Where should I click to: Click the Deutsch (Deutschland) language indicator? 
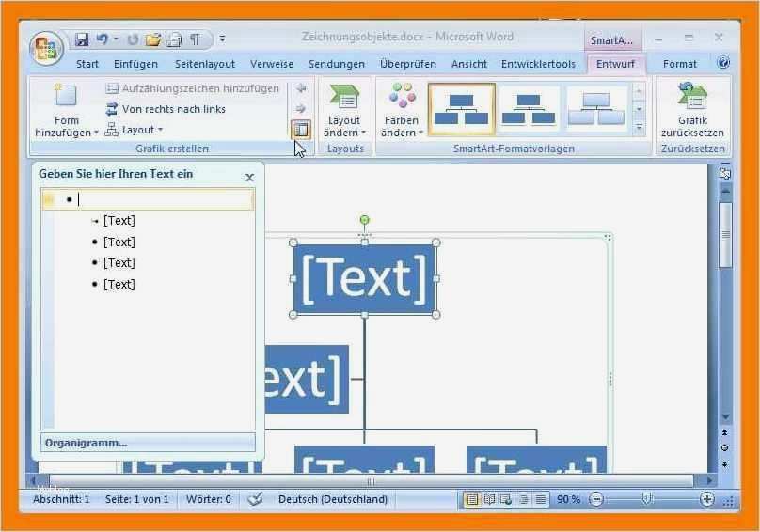333,499
